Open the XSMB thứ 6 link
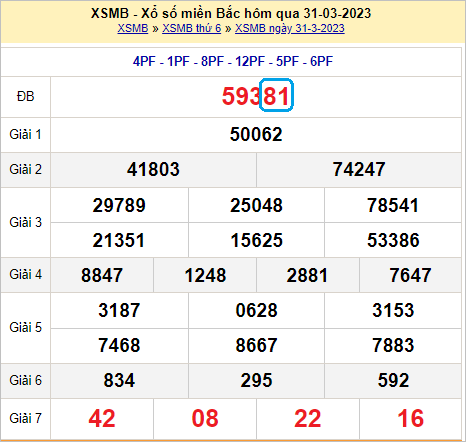Viewport: 466px width, 442px height. (191, 28)
